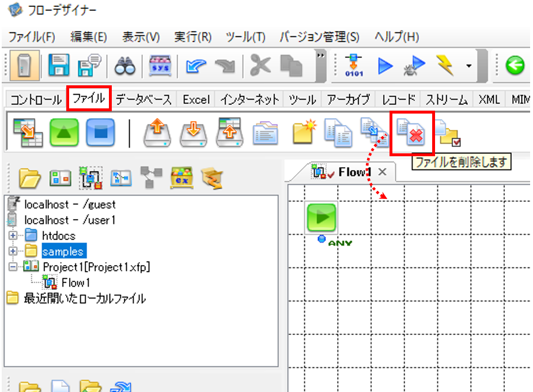The height and width of the screenshot is (392, 533).
Task: Switch to the インターネット palette tab
Action: click(x=250, y=100)
